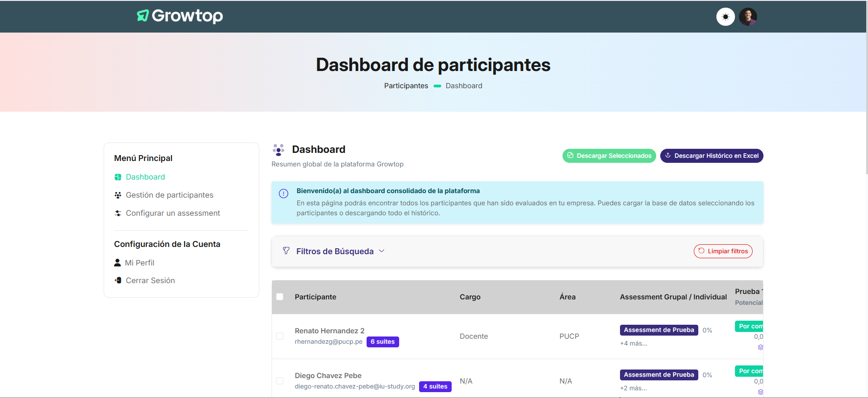Click the download icon in Descargar Histórico
This screenshot has height=398, width=868.
click(x=668, y=156)
